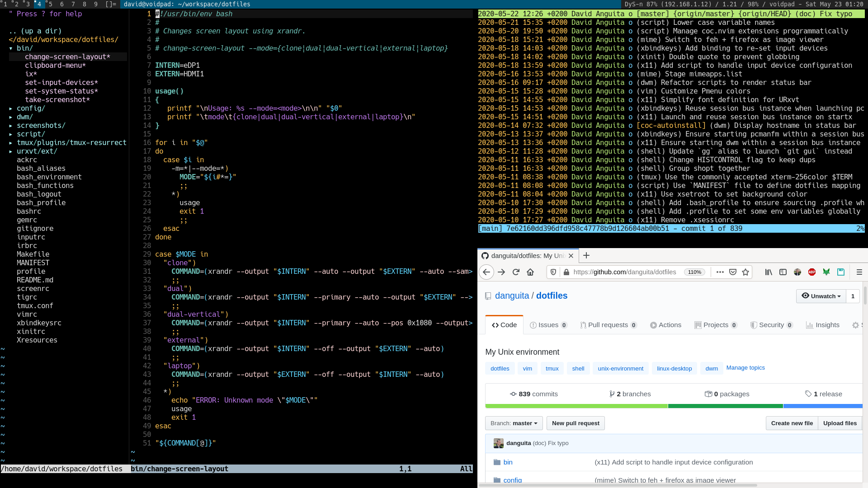Click Create new file button
Viewport: 868px width, 488px height.
(x=792, y=423)
